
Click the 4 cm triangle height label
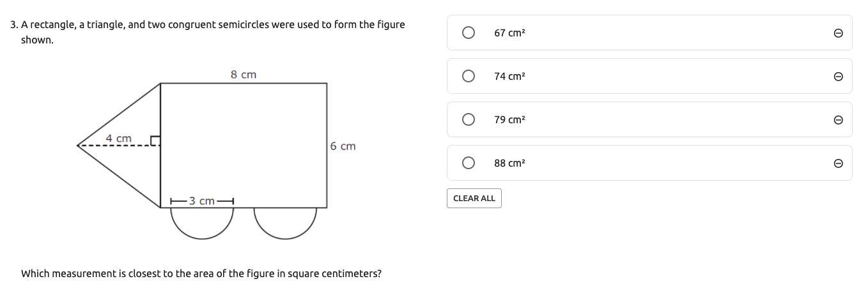119,138
